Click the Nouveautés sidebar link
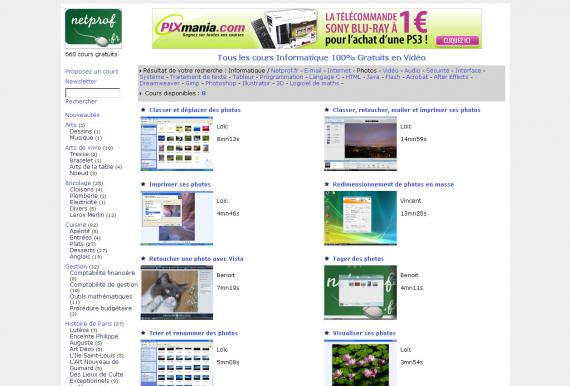Viewport: 570px width, 386px height. pos(82,115)
